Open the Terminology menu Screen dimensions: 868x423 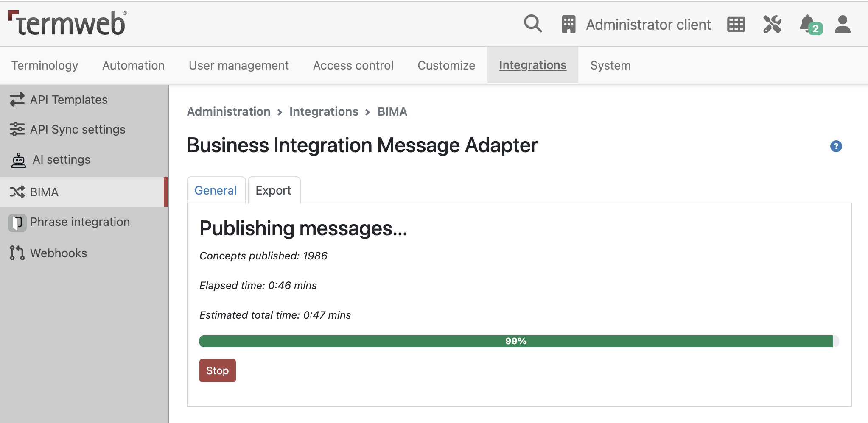[45, 65]
